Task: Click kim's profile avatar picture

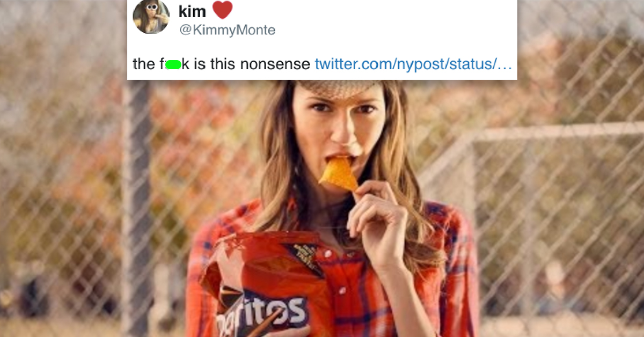Action: (x=151, y=17)
